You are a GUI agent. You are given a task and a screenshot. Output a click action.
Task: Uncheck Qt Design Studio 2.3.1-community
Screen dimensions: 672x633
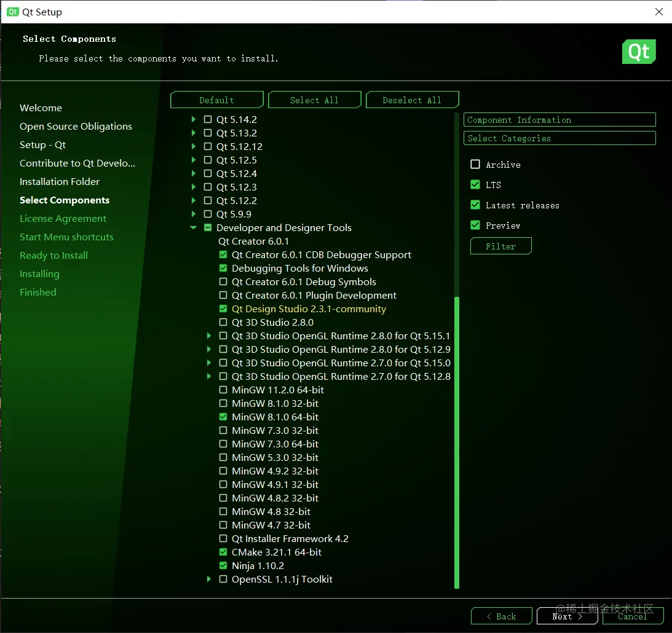coord(223,309)
